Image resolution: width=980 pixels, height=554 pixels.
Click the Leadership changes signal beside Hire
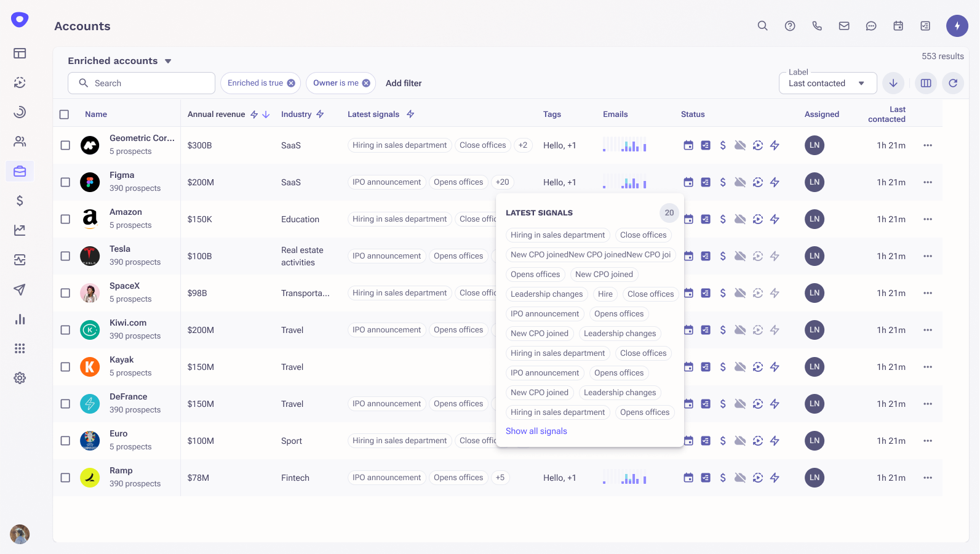coord(547,294)
